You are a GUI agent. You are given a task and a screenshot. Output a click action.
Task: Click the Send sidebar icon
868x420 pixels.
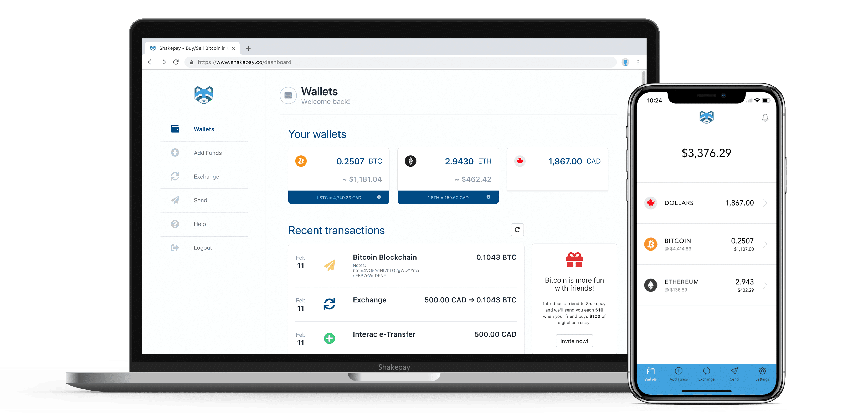(x=186, y=201)
